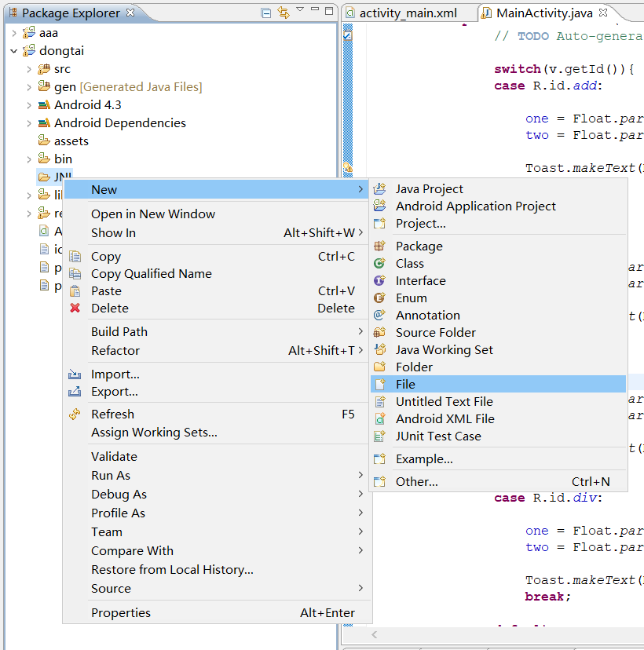Click the red Delete icon in context menu

[75, 309]
